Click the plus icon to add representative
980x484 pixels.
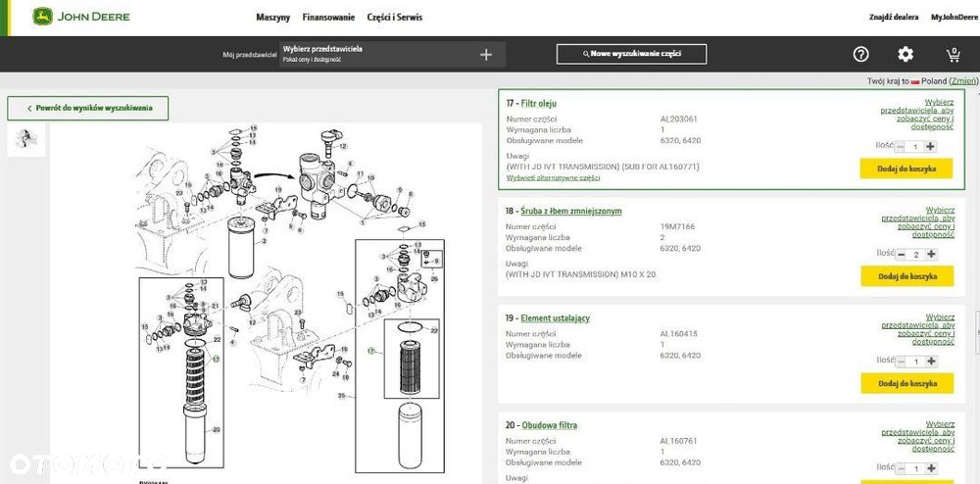point(486,55)
